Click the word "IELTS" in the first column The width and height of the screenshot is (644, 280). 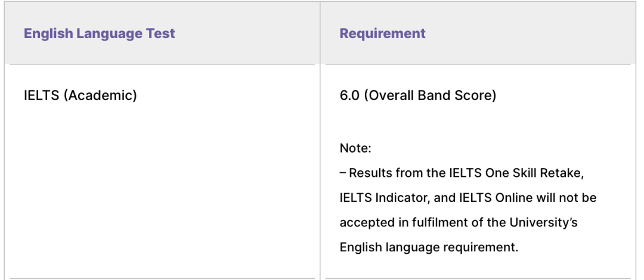click(x=42, y=95)
